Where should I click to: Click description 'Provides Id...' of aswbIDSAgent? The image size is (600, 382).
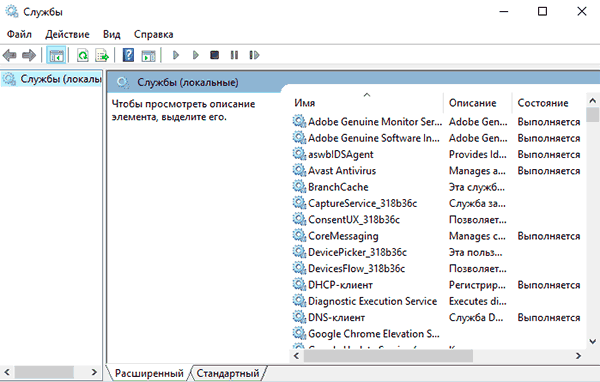478,154
